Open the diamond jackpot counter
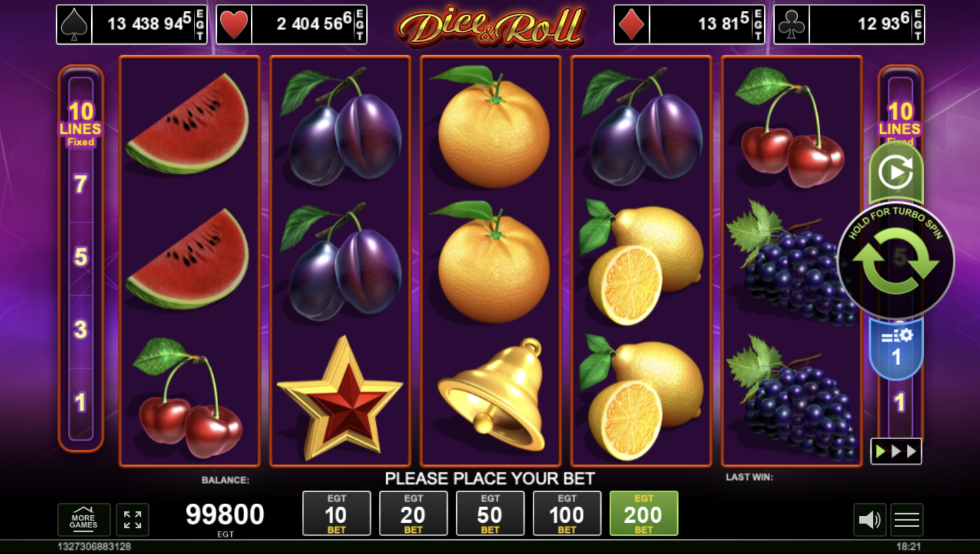This screenshot has width=980, height=554. pos(689,25)
